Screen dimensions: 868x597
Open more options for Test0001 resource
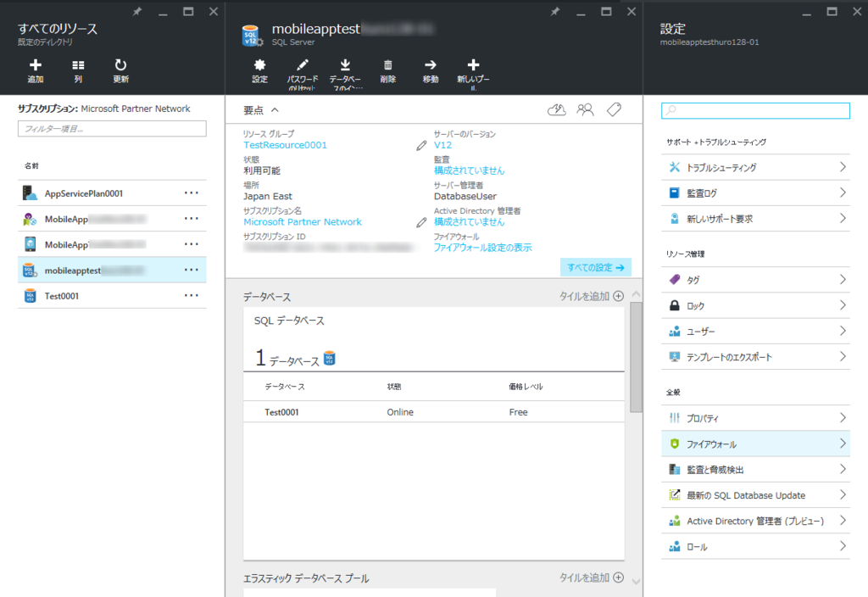click(192, 295)
